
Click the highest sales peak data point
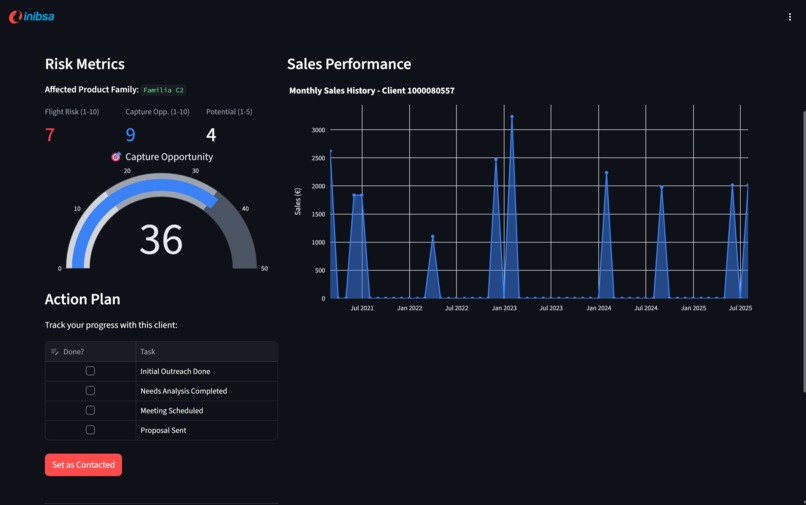512,117
